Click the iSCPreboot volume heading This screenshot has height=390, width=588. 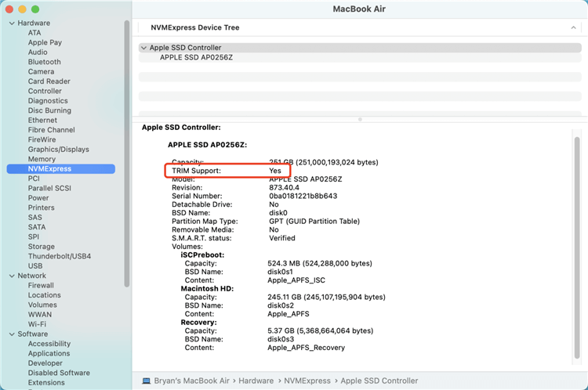pos(202,255)
